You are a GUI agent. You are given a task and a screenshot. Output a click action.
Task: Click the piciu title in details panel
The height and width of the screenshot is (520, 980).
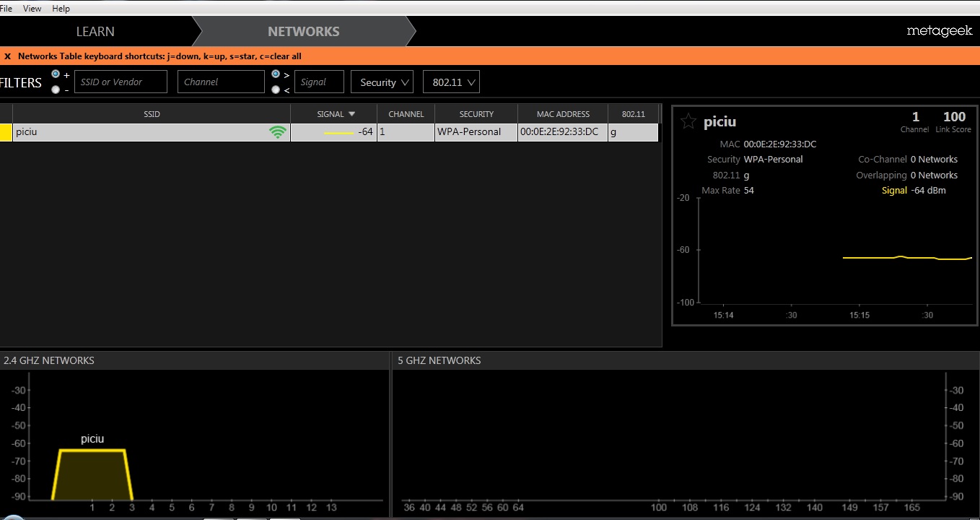pos(719,122)
